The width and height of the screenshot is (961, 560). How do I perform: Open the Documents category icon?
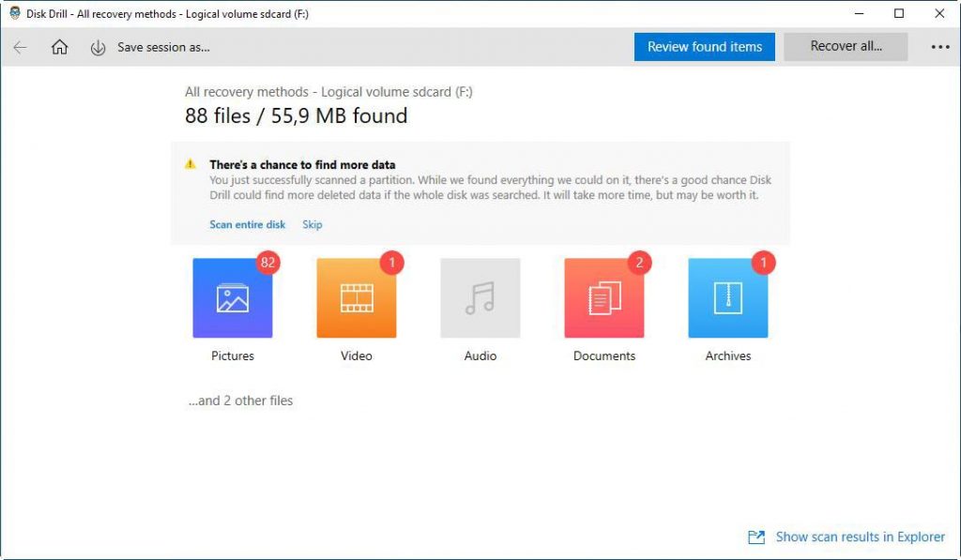click(x=603, y=297)
